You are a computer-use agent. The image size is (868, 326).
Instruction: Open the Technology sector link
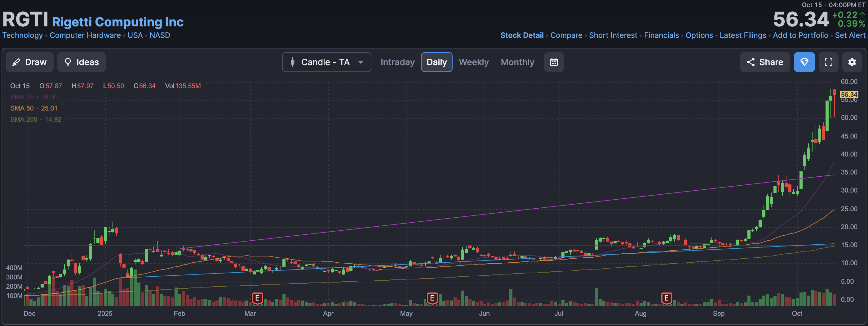23,35
